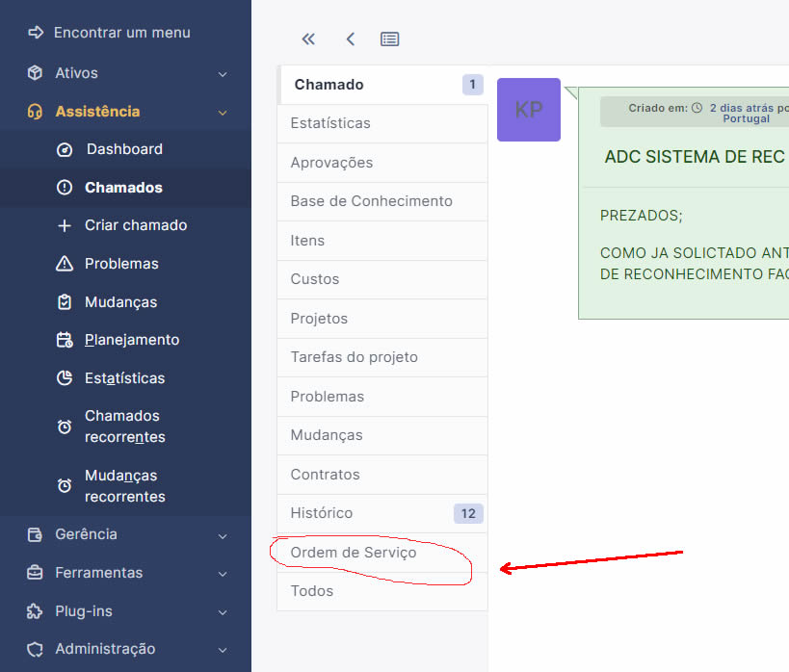Open Chamados recorrentes alarm clock item
Image resolution: width=789 pixels, height=672 pixels.
[x=65, y=426]
